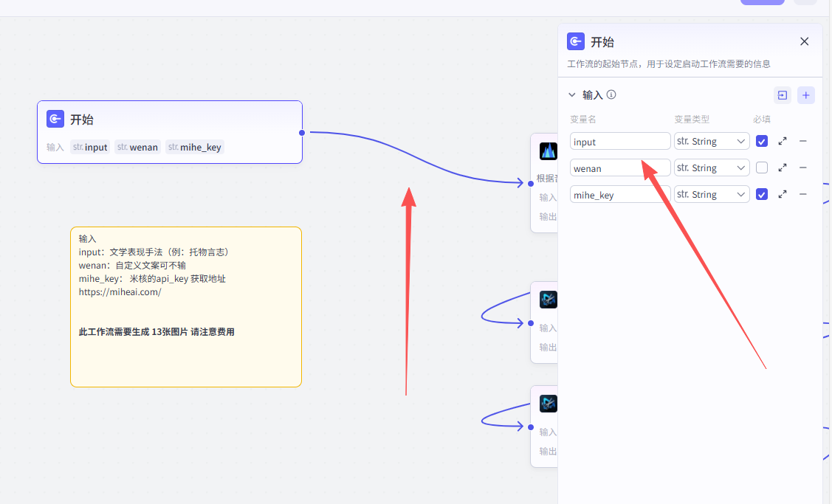This screenshot has height=504, width=832.
Task: Click the 开始 node icon on the canvas
Action: click(55, 120)
